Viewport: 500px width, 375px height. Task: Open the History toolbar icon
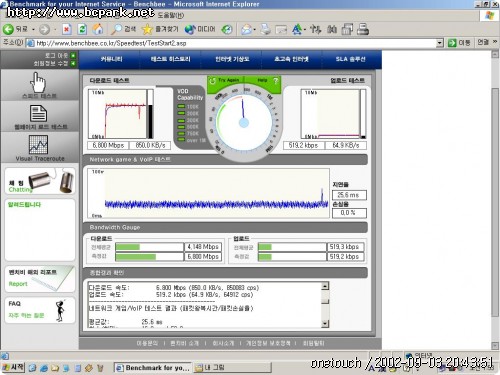tap(227, 29)
